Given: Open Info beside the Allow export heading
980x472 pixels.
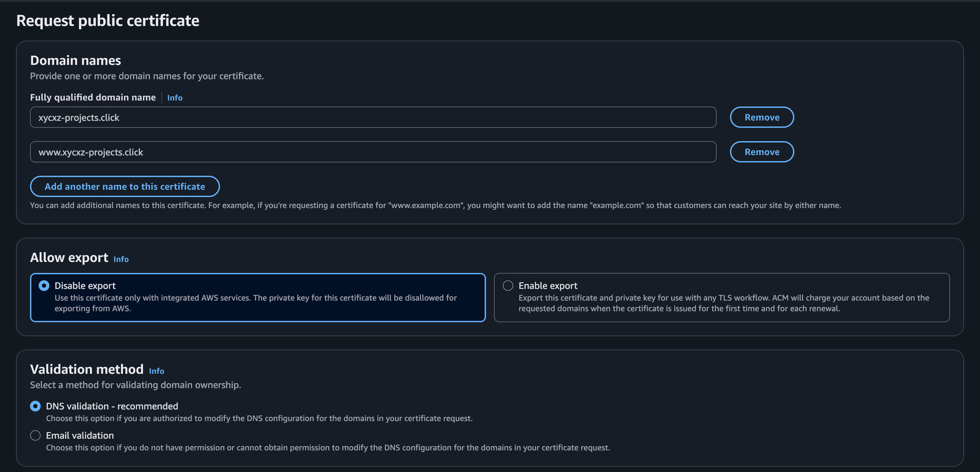Looking at the screenshot, I should click(x=121, y=259).
